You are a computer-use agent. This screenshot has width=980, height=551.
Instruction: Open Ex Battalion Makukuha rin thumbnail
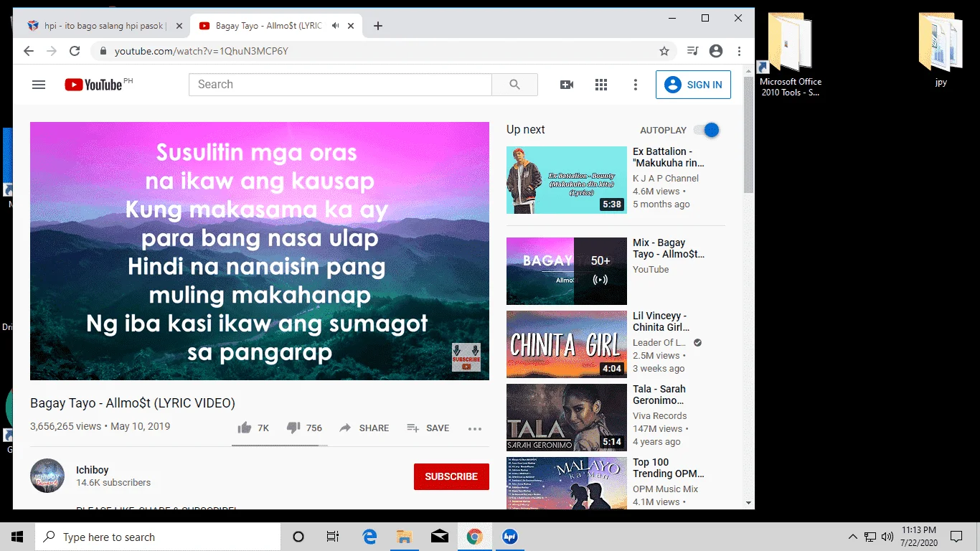point(567,180)
